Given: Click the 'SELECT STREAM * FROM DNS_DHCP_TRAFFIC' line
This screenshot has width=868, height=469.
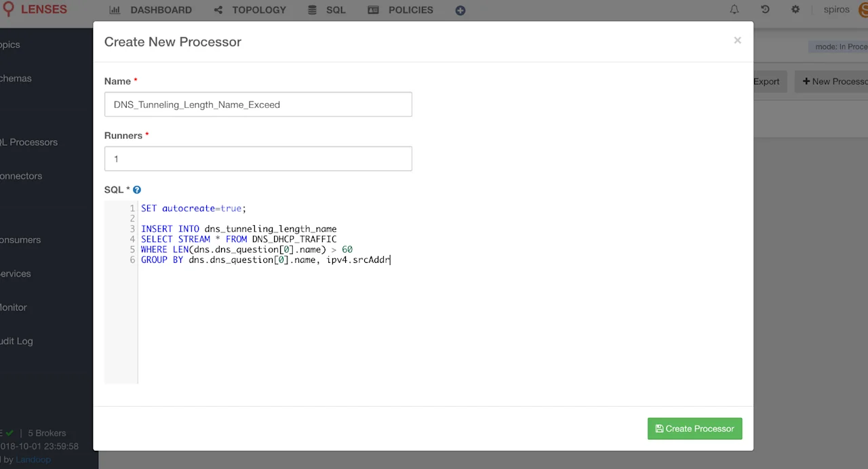Looking at the screenshot, I should [239, 239].
